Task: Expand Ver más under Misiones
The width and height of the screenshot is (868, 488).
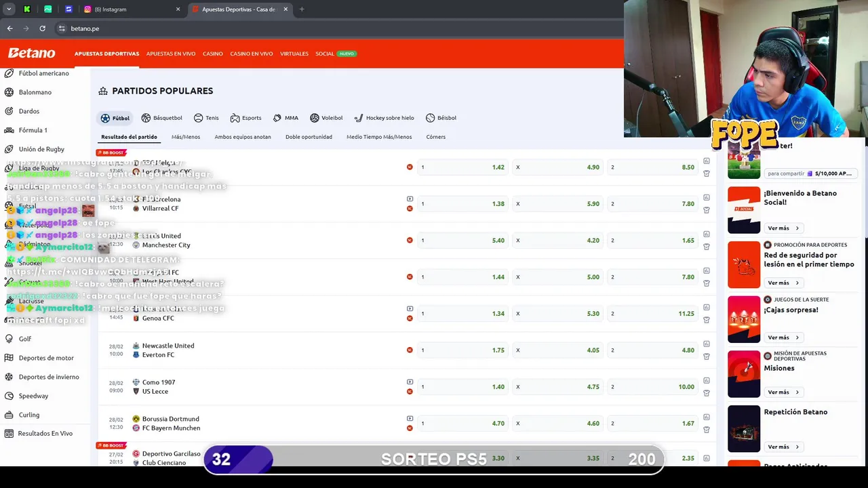Action: click(783, 392)
